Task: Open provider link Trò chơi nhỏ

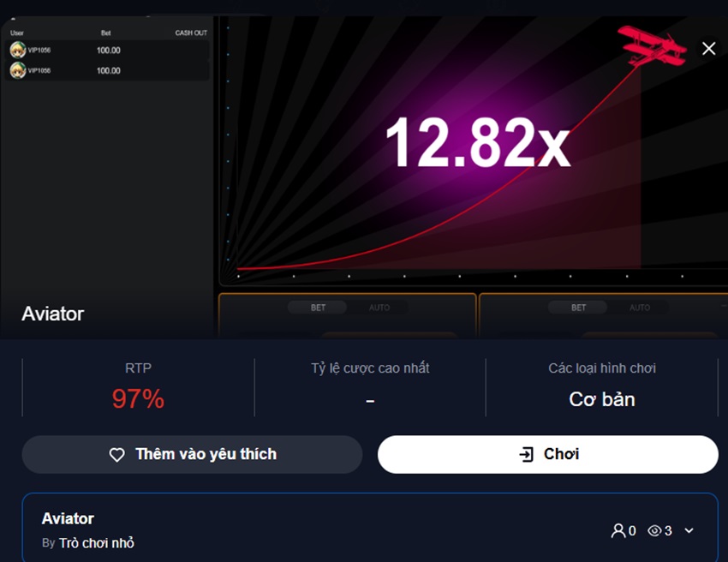Action: click(x=97, y=542)
